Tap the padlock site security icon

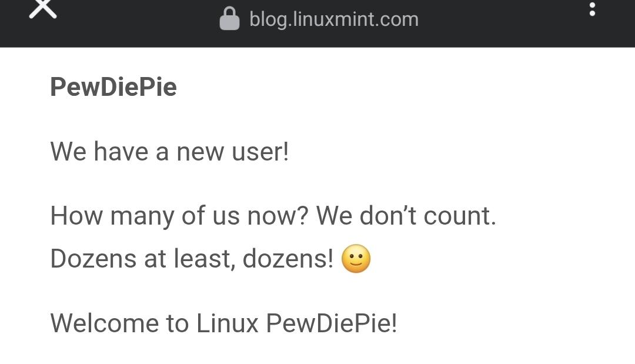[230, 19]
